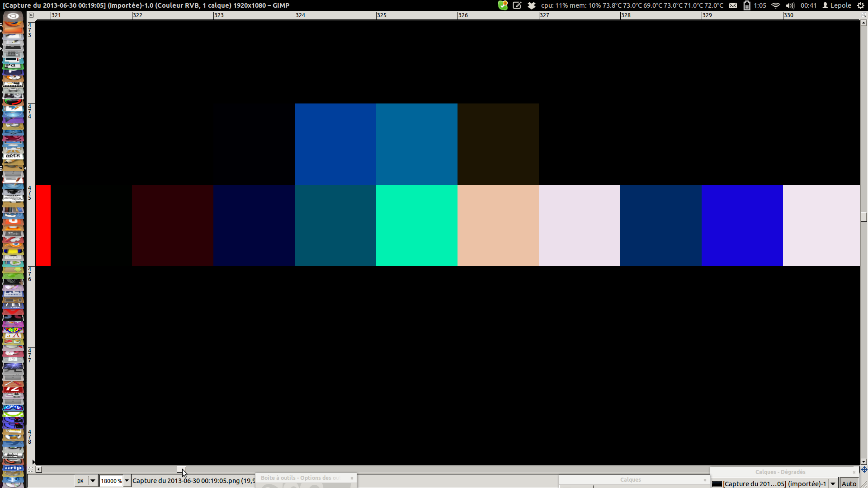Open the system power gear menu
Viewport: 868px width, 488px height.
[861, 5]
